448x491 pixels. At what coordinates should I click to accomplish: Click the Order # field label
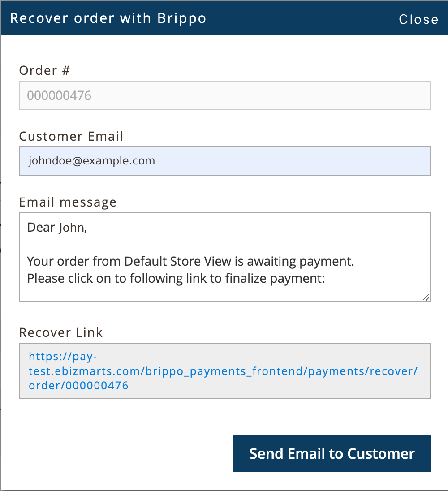pyautogui.click(x=44, y=70)
